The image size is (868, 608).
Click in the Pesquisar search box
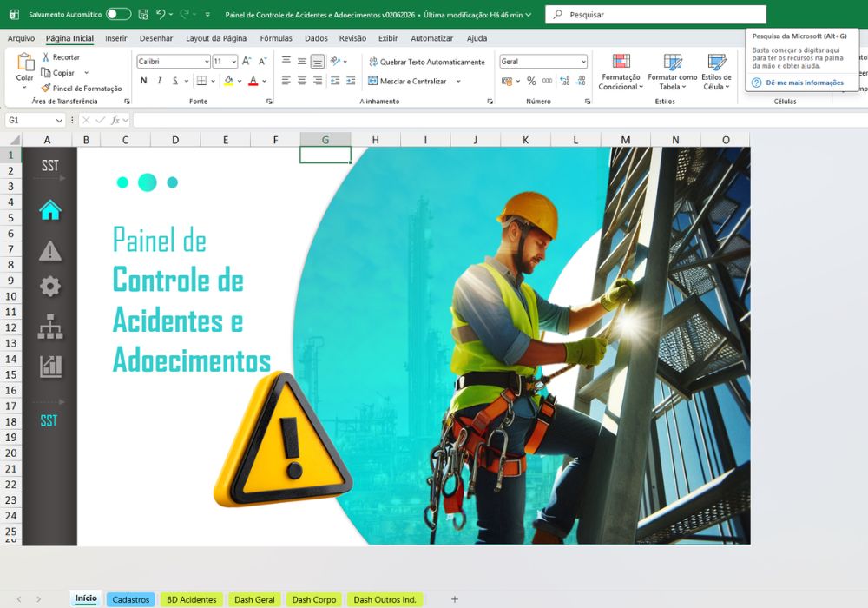(655, 15)
